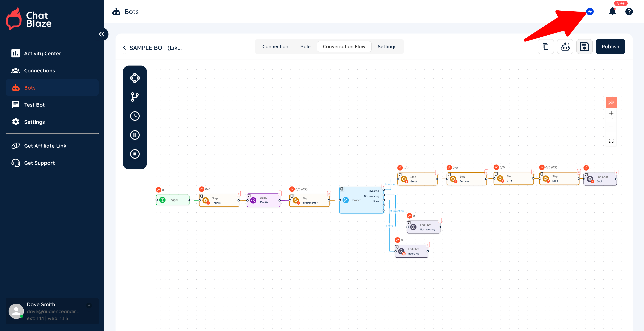Viewport: 644px width, 331px height.
Task: Publish the bot
Action: (x=610, y=47)
